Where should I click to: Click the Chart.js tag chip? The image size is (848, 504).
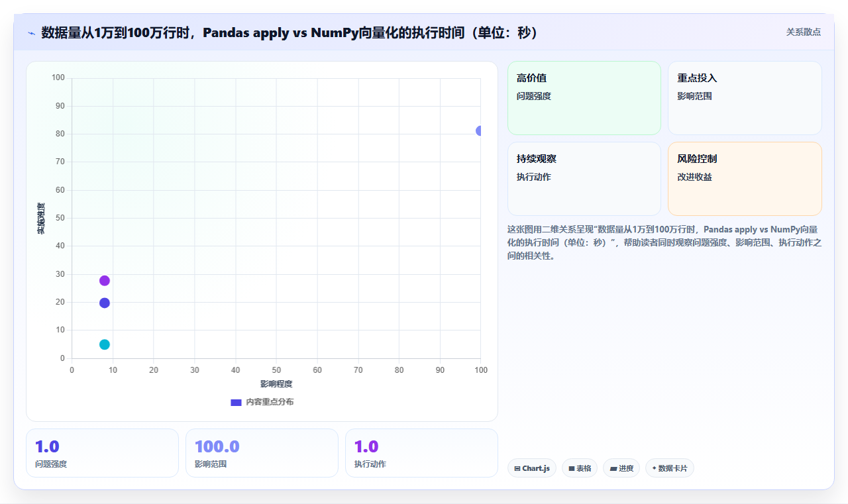tap(532, 468)
